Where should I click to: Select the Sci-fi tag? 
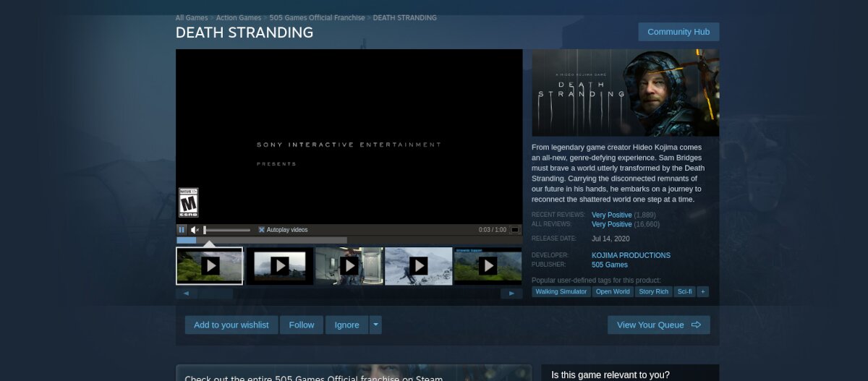coord(684,291)
